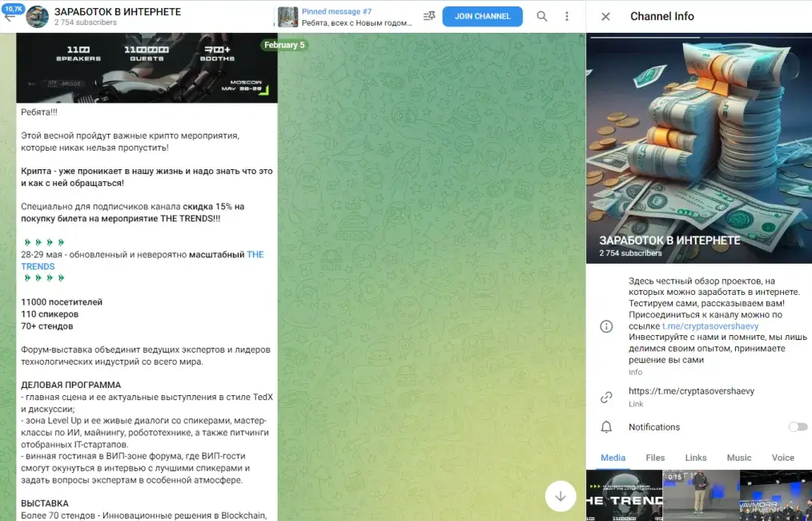
Task: Switch to the Files tab
Action: click(x=655, y=458)
